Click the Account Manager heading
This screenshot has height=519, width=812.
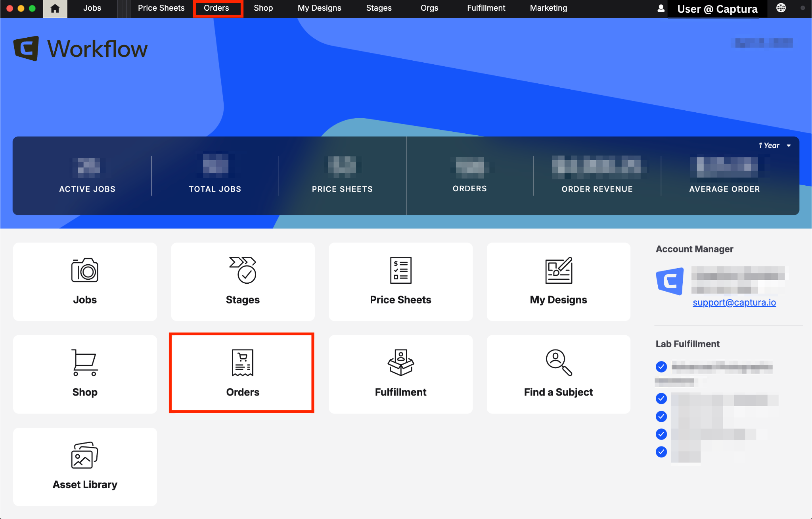(694, 249)
